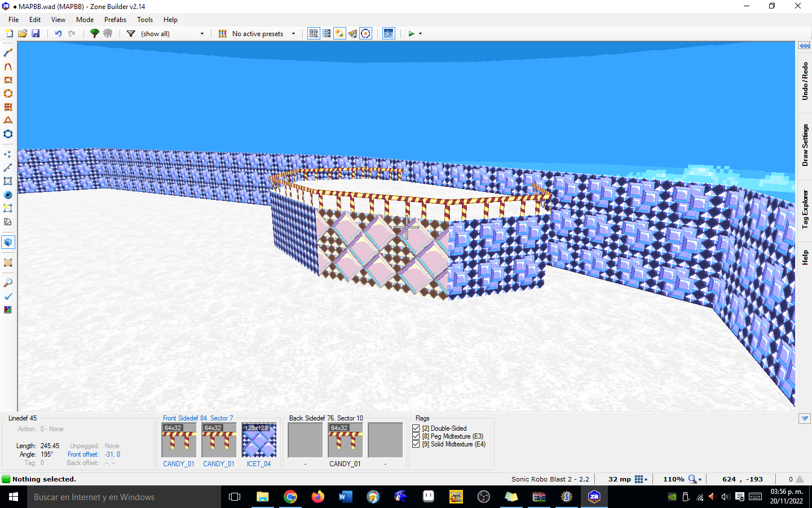Select the orange triangle draw tool
Viewport: 812px width, 508px height.
click(x=8, y=120)
